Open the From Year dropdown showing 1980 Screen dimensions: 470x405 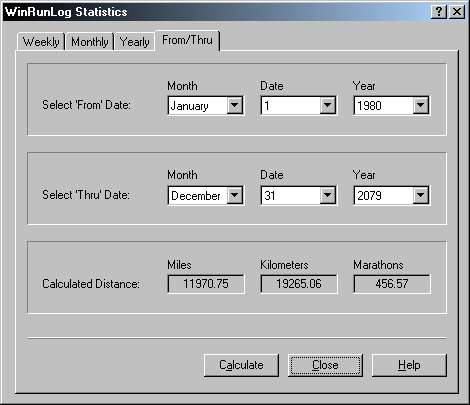[x=391, y=106]
